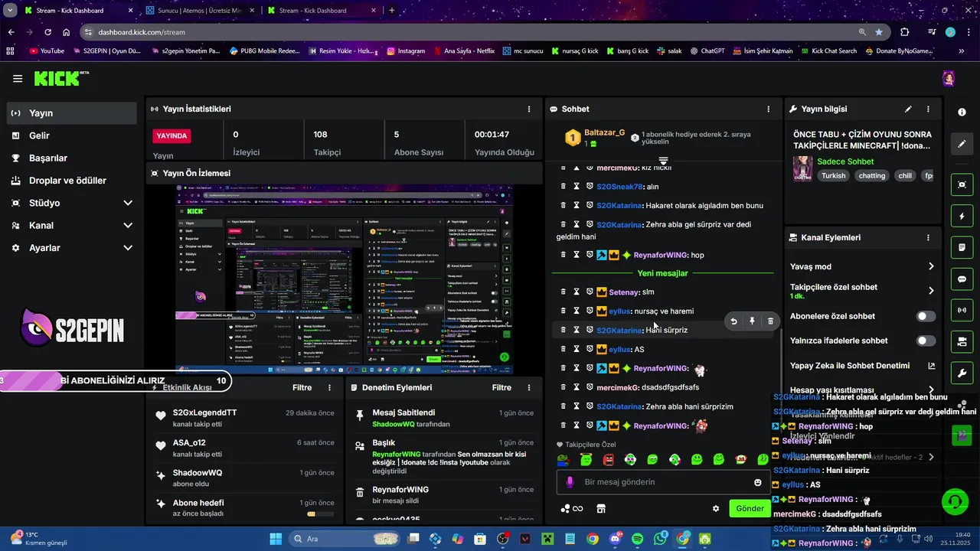
Task: Open Yavaş mod options chevron
Action: [931, 266]
